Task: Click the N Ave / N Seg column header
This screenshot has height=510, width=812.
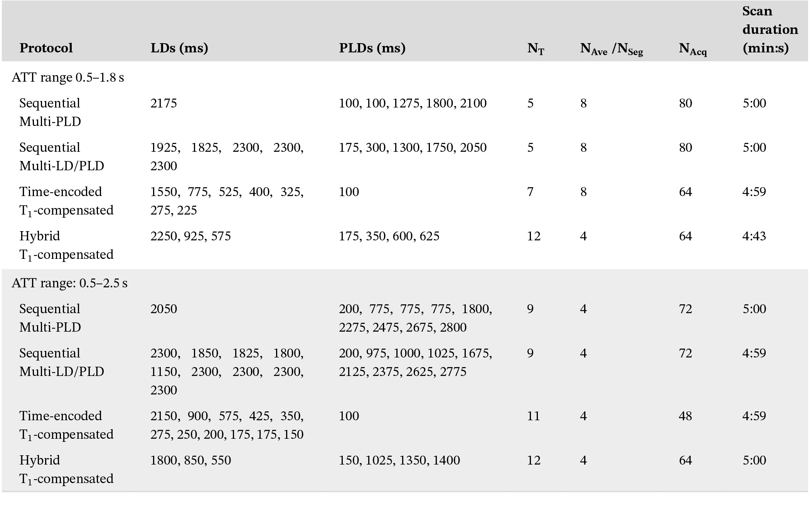Action: click(611, 49)
